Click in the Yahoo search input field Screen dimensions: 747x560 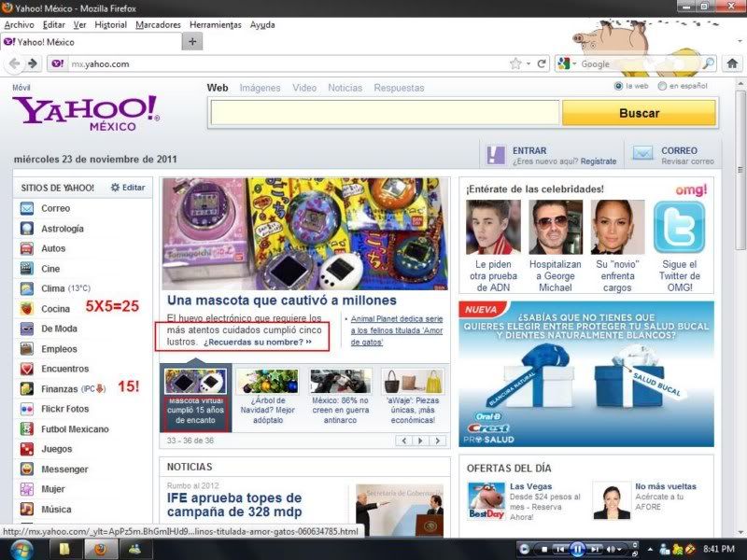(385, 113)
